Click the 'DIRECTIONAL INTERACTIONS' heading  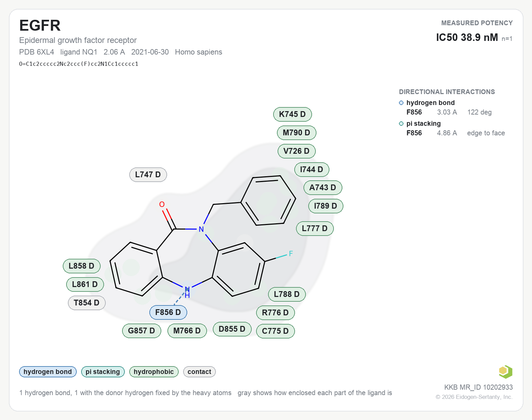[x=447, y=92]
